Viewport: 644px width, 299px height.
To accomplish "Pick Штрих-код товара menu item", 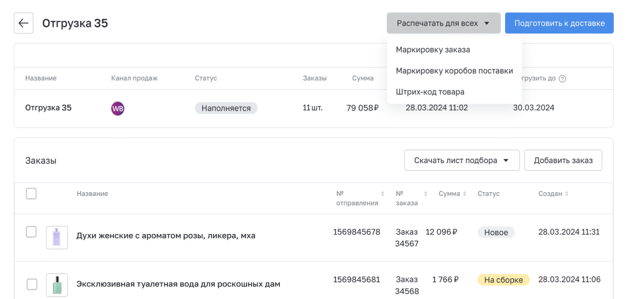I will point(430,92).
